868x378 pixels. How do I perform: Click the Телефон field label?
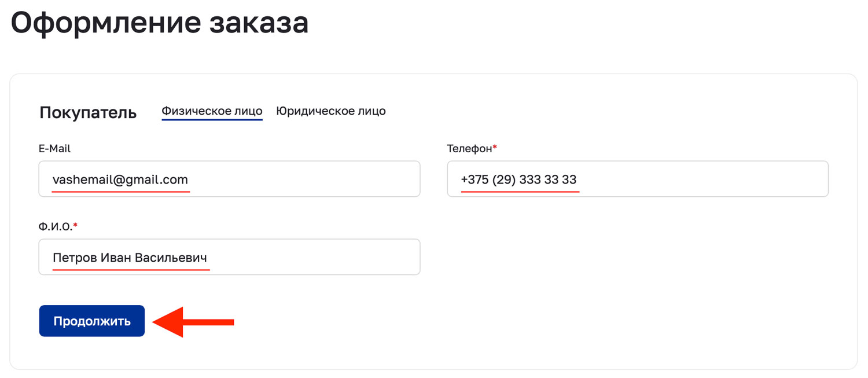pyautogui.click(x=469, y=149)
